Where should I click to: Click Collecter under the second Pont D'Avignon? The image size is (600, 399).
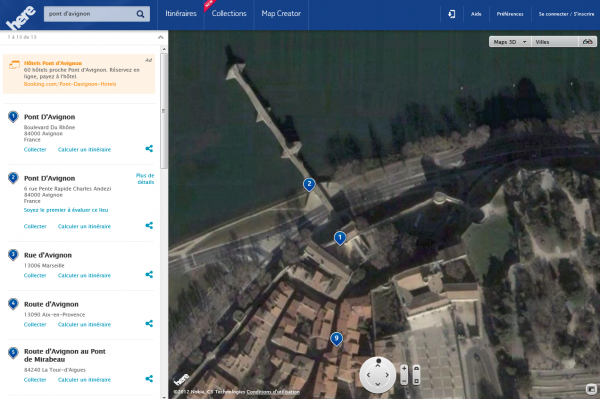click(x=35, y=226)
